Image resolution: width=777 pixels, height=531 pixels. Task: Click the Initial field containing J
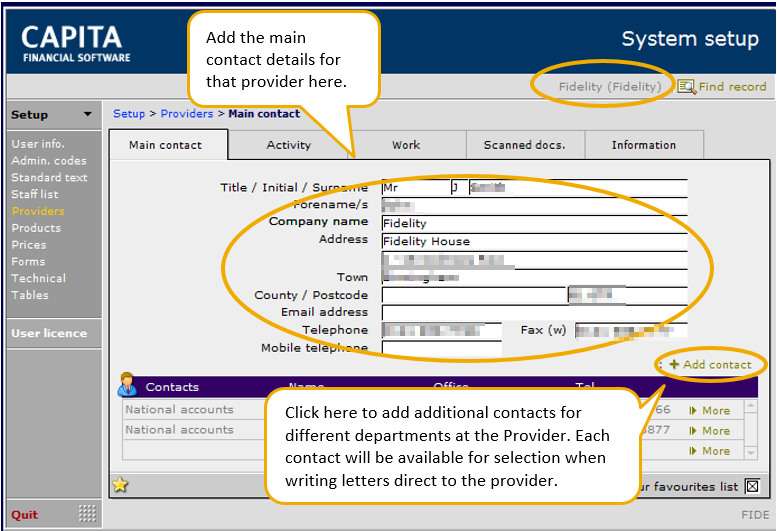pyautogui.click(x=459, y=188)
